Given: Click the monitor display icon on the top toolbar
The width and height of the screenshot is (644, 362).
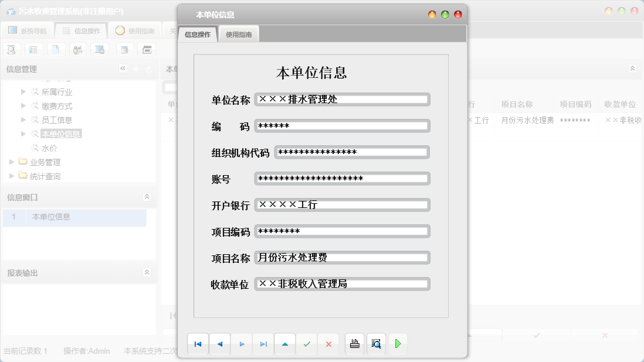Looking at the screenshot, I should click(x=100, y=49).
